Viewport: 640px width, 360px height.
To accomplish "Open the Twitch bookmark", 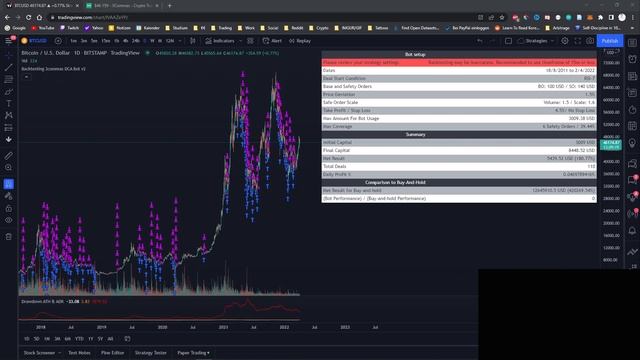I will [69, 28].
